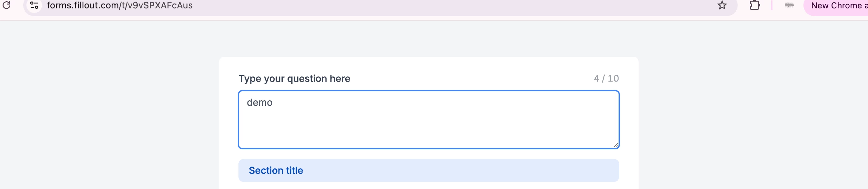
Task: Place cursor on the word demo
Action: pyautogui.click(x=259, y=103)
